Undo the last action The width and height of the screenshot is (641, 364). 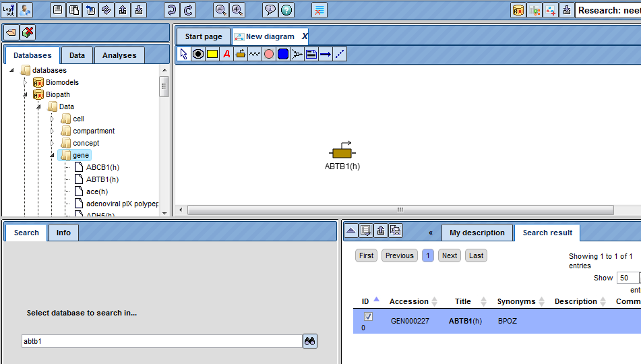pos(172,10)
